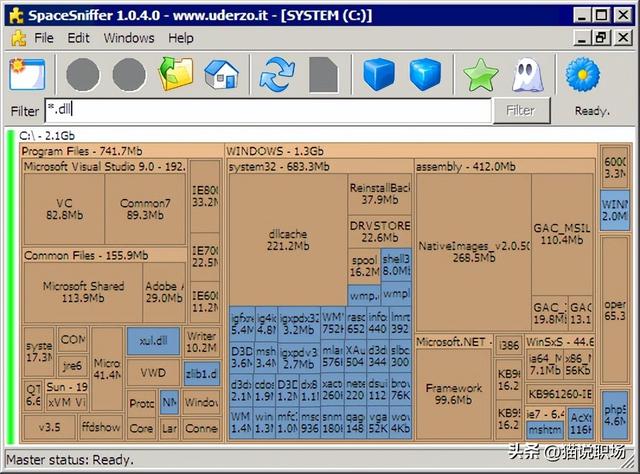Click the green star icon
640x474 pixels.
coord(481,75)
